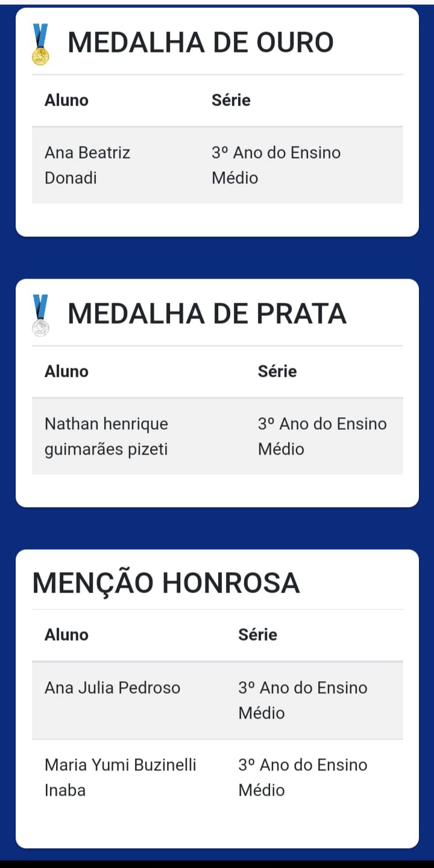Click Série column header in gold table
The width and height of the screenshot is (434, 868).
click(231, 100)
